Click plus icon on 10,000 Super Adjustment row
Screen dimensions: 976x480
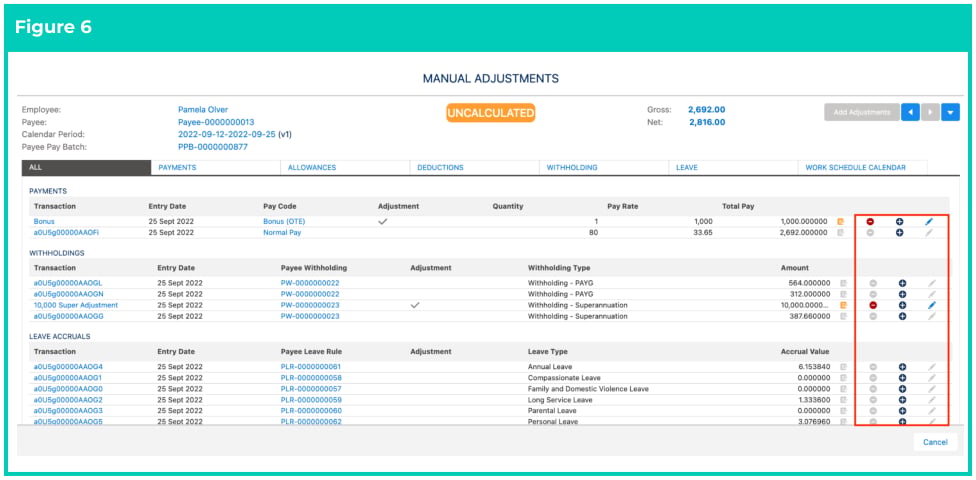click(x=902, y=306)
